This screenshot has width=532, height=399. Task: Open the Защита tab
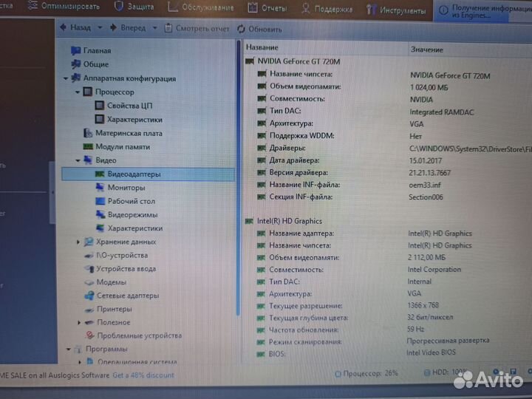(134, 7)
